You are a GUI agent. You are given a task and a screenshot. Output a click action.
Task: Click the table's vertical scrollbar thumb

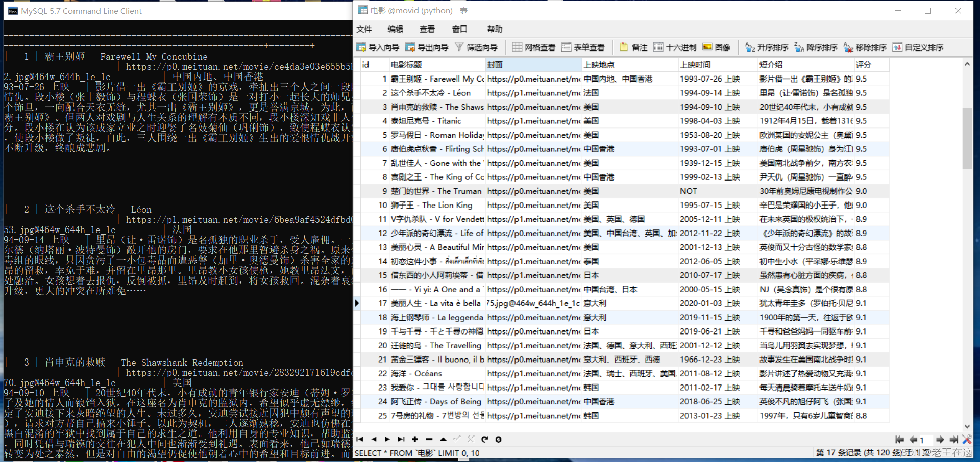pos(967,138)
